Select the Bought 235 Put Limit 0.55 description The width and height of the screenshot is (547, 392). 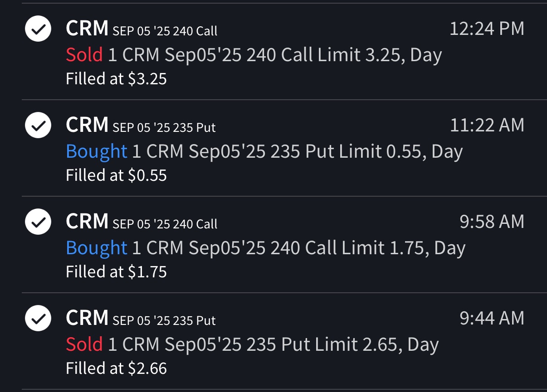[x=264, y=151]
